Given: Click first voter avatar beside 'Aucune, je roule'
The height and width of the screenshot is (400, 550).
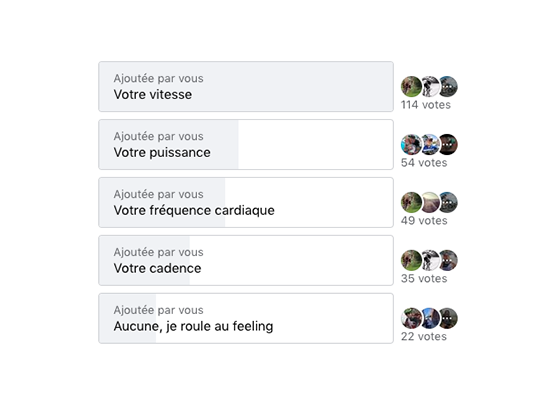Looking at the screenshot, I should pyautogui.click(x=411, y=318).
